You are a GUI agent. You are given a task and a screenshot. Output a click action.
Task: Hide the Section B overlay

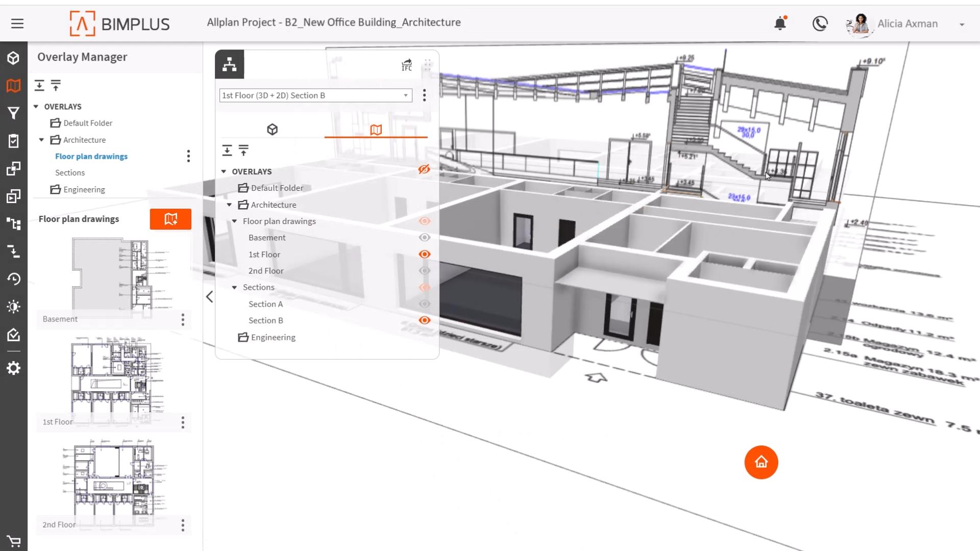coord(424,320)
